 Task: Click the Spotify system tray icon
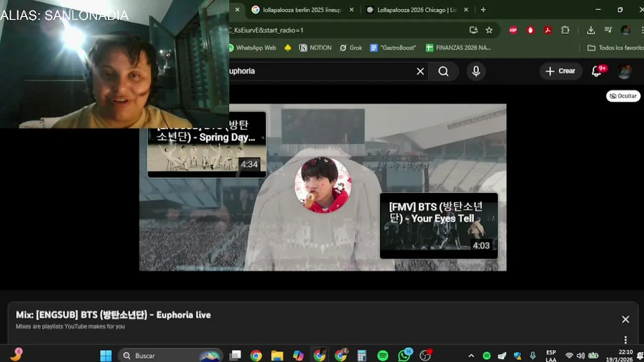(x=487, y=355)
